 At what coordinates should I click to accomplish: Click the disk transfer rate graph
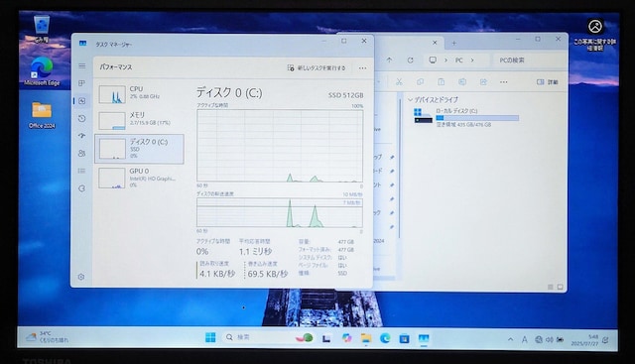point(280,212)
